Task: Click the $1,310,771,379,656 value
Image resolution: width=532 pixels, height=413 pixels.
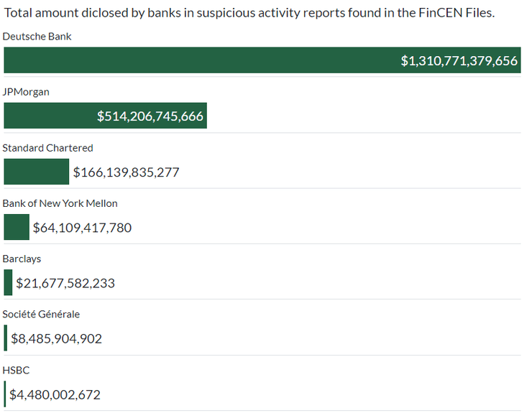Action: pos(459,61)
